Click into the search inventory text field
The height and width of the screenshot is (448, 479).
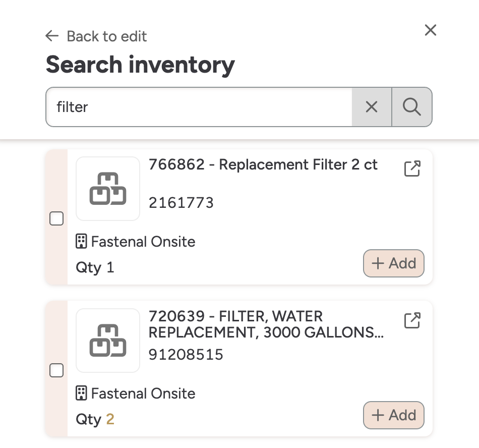coord(199,107)
